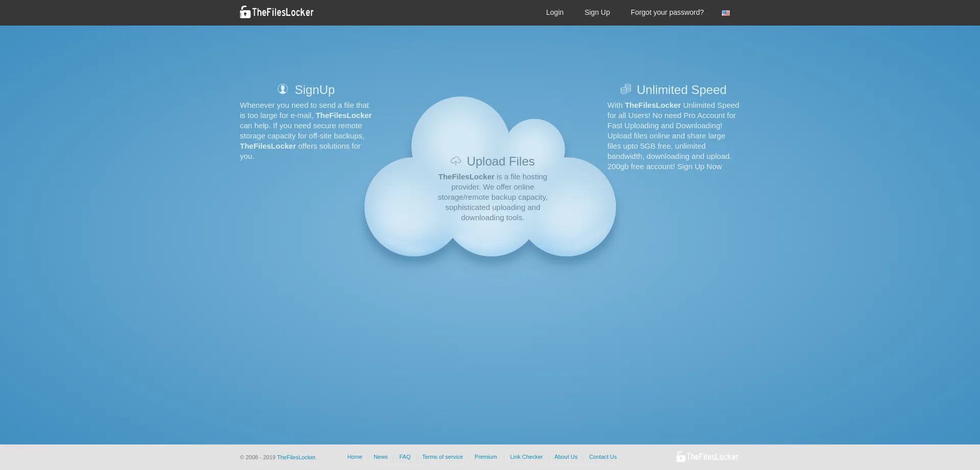Screen dimensions: 980x470
Task: Click "Whenever you need to send a file that" text
Action: point(304,105)
